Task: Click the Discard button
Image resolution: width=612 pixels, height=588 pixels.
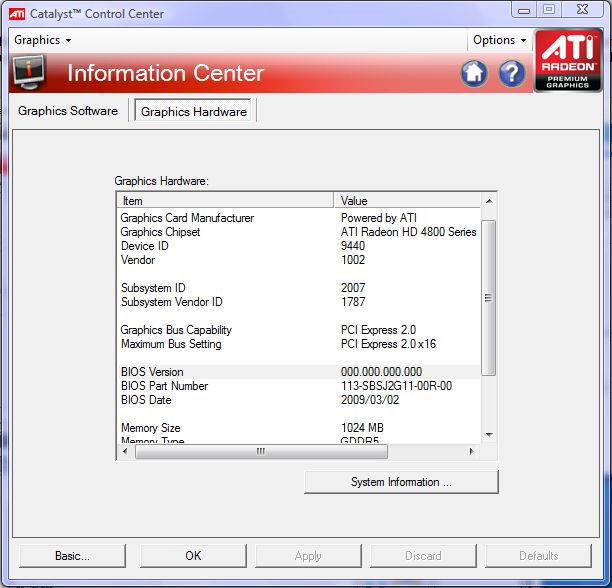Action: pos(423,556)
